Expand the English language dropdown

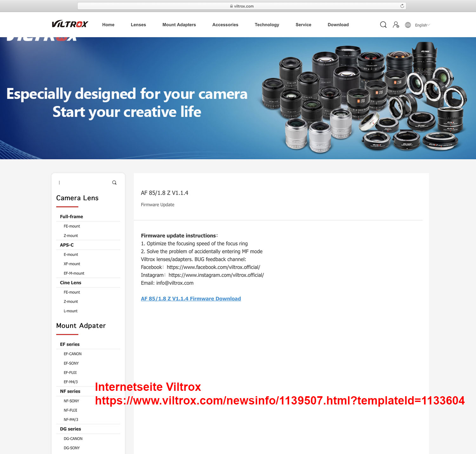(x=422, y=25)
